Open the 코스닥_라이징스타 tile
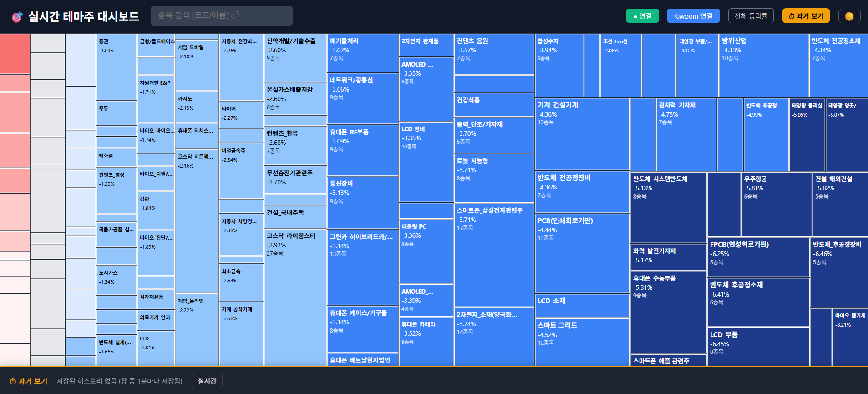 point(295,297)
